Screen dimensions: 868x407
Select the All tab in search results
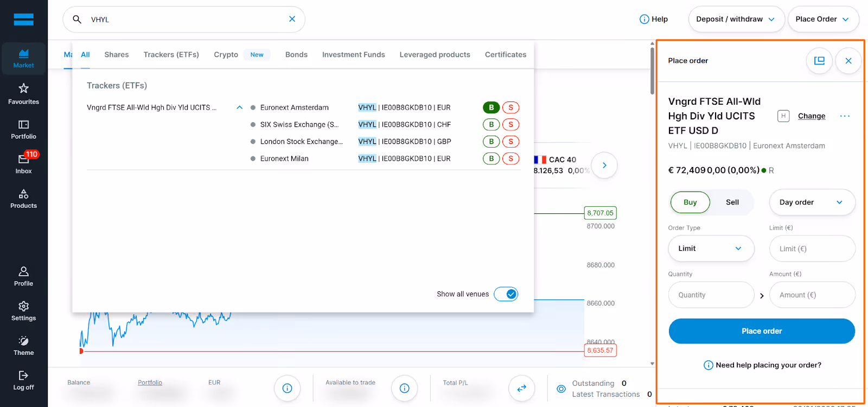[x=85, y=55]
